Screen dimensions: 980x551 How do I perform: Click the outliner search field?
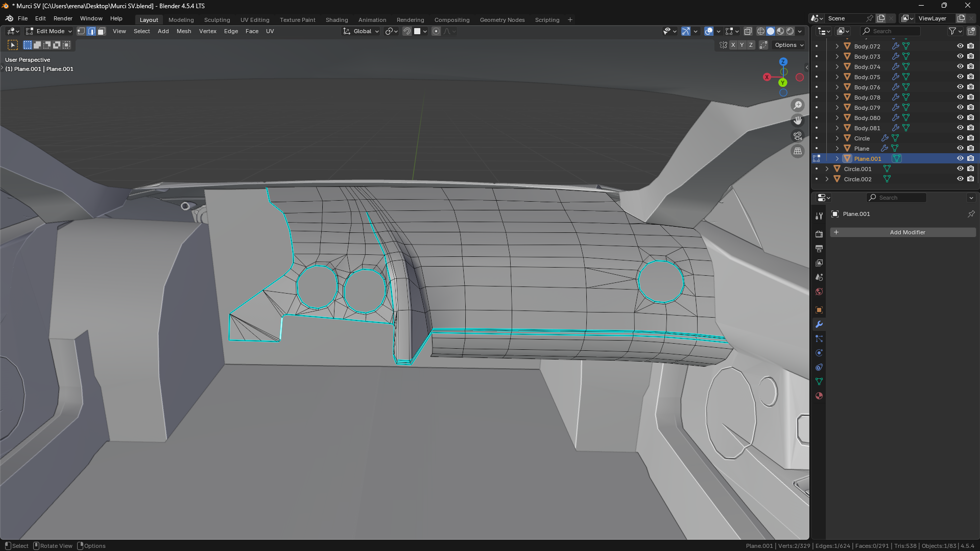click(x=891, y=31)
